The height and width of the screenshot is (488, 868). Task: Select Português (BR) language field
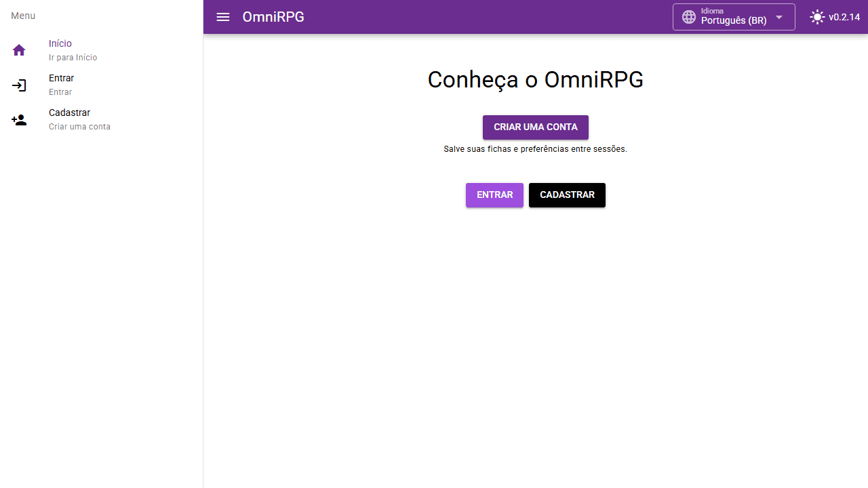pyautogui.click(x=734, y=17)
